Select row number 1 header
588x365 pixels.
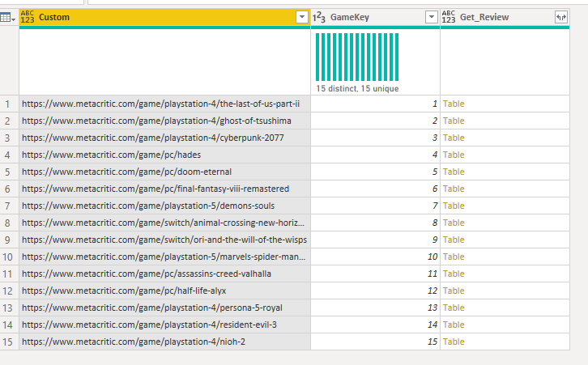[9, 104]
